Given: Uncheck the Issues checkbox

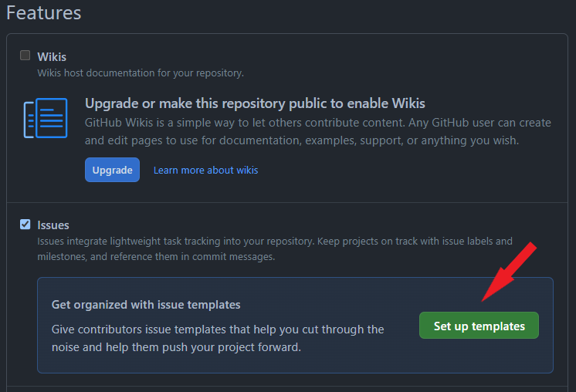Looking at the screenshot, I should (25, 225).
